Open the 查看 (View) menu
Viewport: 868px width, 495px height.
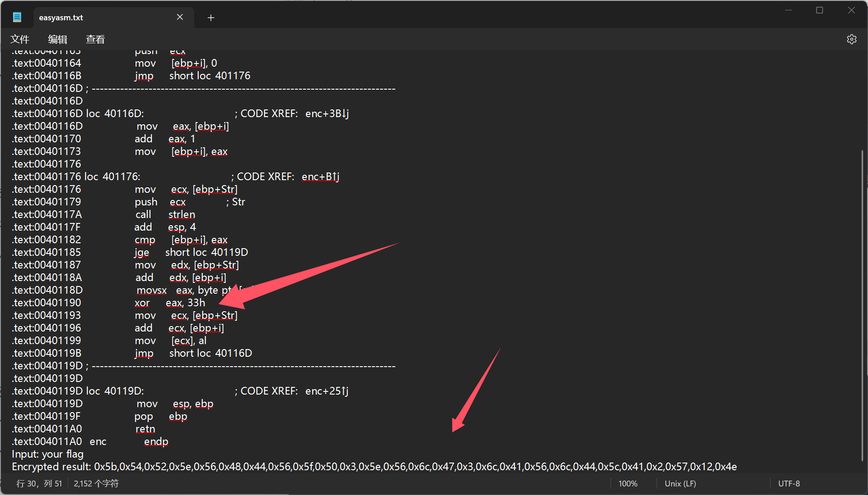(x=95, y=39)
